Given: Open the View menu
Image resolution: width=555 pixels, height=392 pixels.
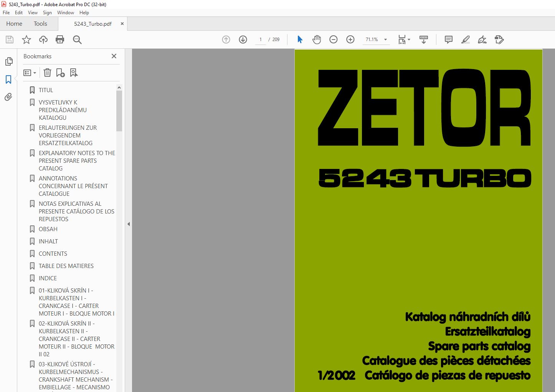Looking at the screenshot, I should (x=33, y=13).
